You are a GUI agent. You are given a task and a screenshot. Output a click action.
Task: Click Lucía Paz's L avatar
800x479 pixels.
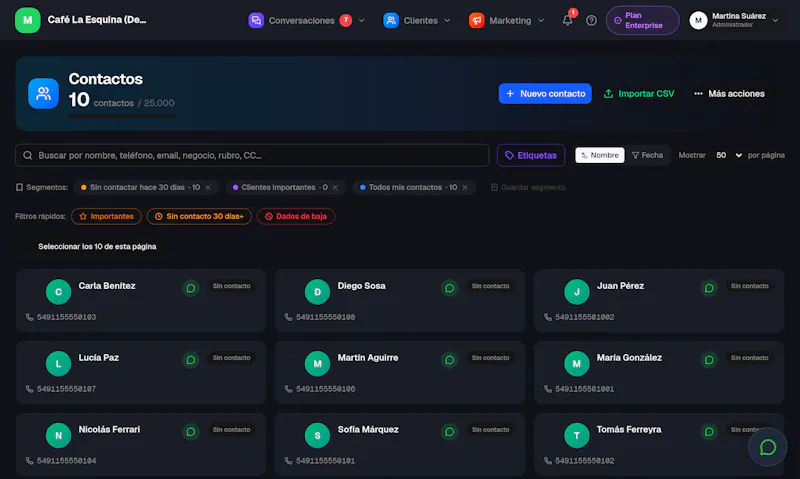point(58,364)
